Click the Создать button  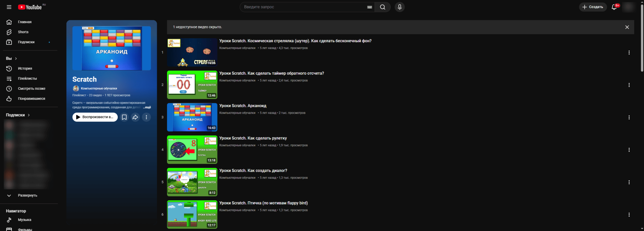[x=593, y=7]
